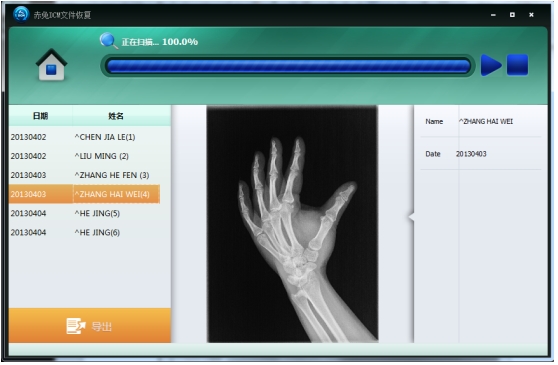Go to the home screen icon
Screen dimensions: 558x365
point(51,64)
